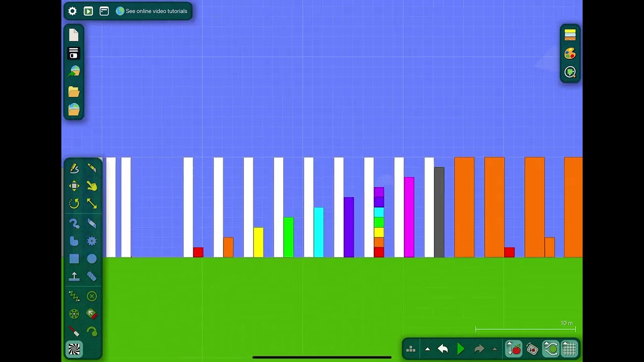Select the Rotate tool
The image size is (644, 362).
coord(74,204)
